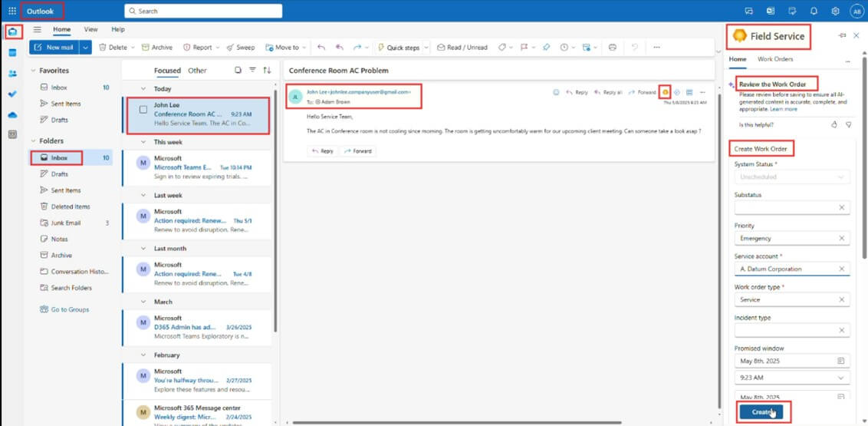This screenshot has height=426, width=868.
Task: Click the thumbs up helpful icon
Action: point(834,124)
